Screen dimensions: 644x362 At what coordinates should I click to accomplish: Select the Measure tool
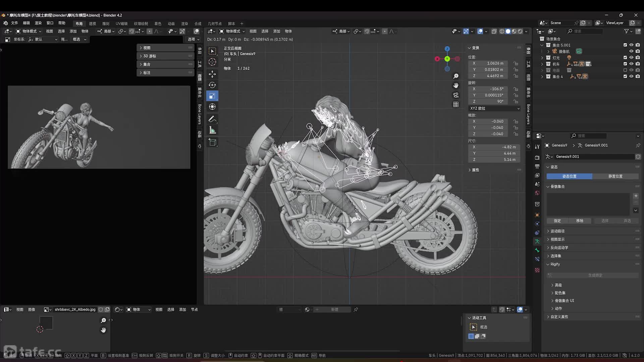tap(212, 130)
